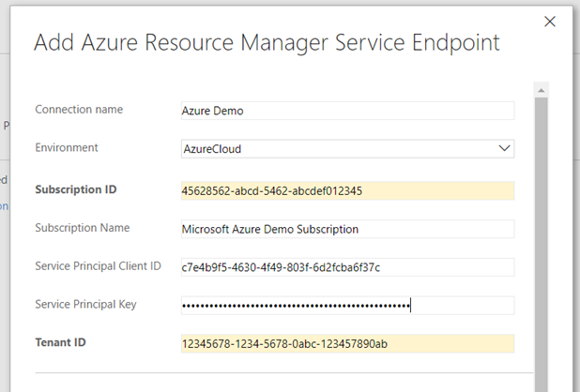Click the highlighted Subscription ID field
The width and height of the screenshot is (580, 392).
(347, 190)
